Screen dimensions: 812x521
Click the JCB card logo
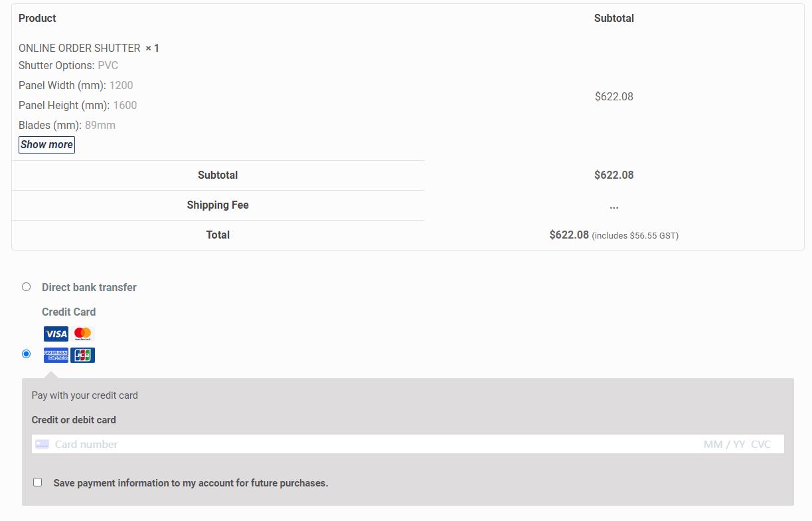tap(83, 355)
